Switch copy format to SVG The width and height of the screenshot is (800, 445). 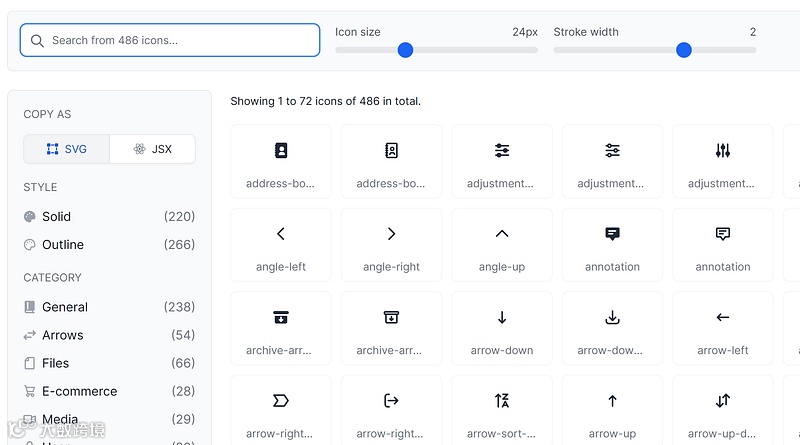pyautogui.click(x=67, y=149)
